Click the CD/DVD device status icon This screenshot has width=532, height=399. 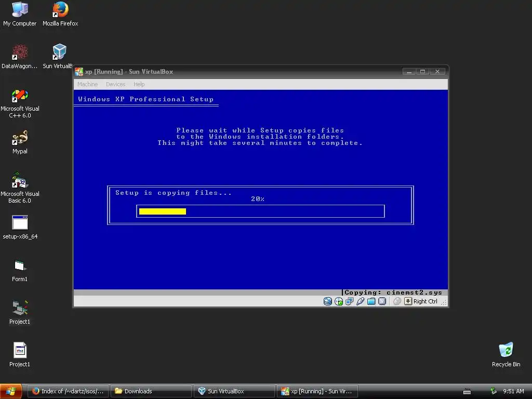339,301
